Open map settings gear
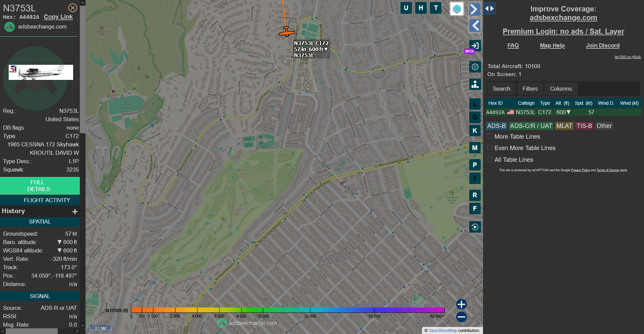The height and width of the screenshot is (334, 644). pos(475,67)
